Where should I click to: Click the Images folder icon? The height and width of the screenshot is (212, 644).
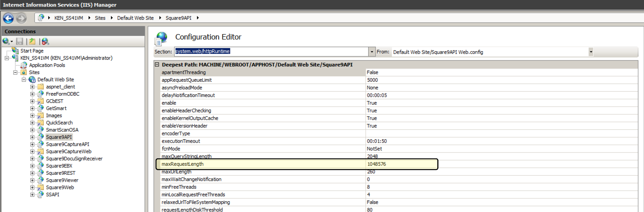point(41,116)
